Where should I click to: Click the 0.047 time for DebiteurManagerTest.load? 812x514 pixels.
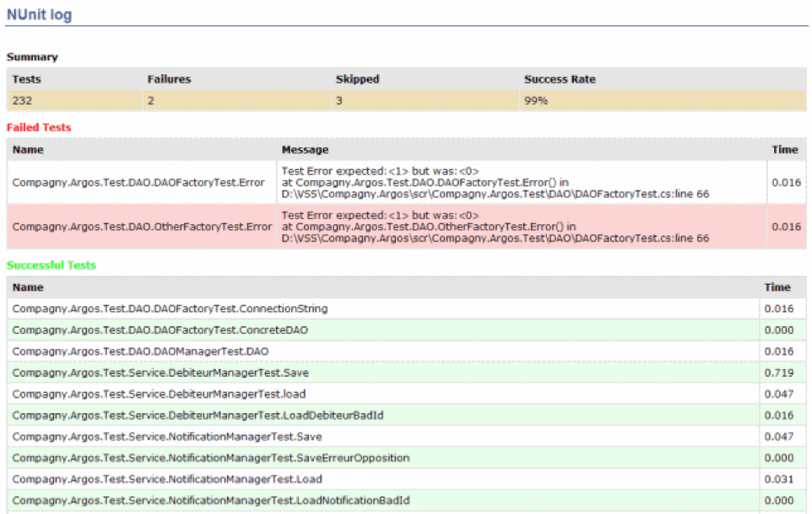pos(779,394)
